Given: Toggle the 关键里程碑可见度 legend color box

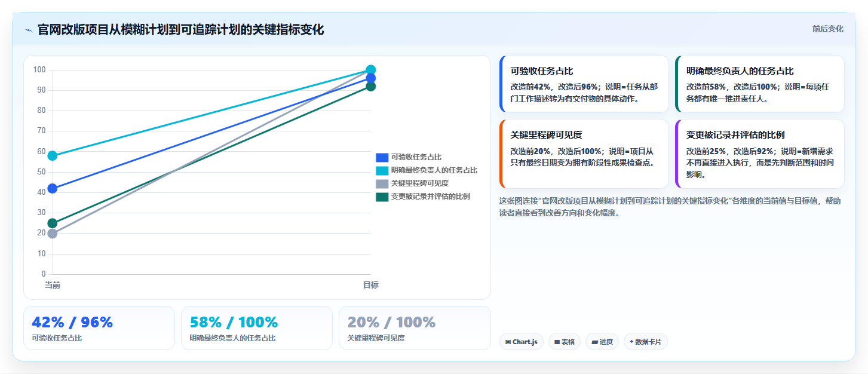Looking at the screenshot, I should 382,183.
